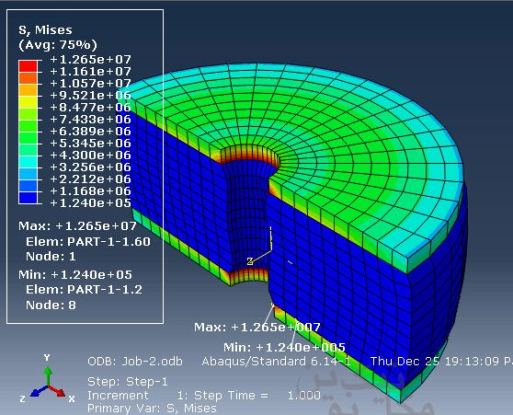The image size is (513, 415).
Task: Click 'ODB: Job-2.odb' in title block
Action: [x=135, y=361]
